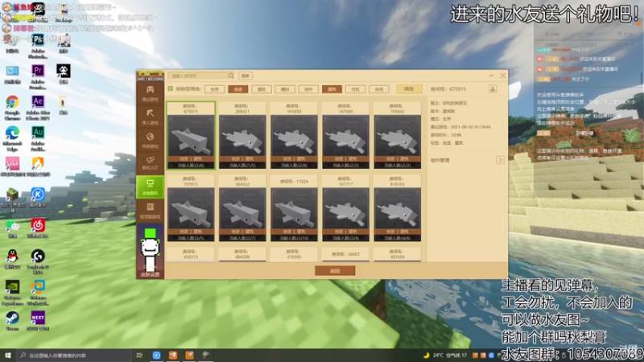Open Windows Start menu
644x362 pixels.
(7, 355)
